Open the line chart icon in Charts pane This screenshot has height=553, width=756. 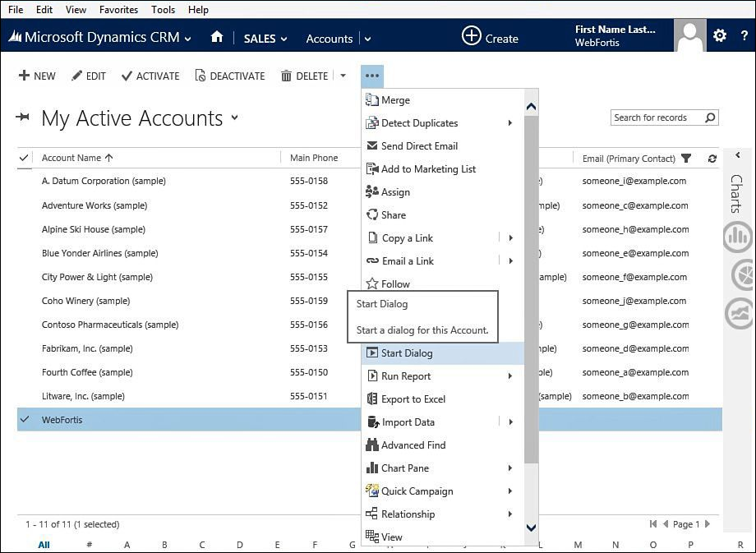pos(740,314)
